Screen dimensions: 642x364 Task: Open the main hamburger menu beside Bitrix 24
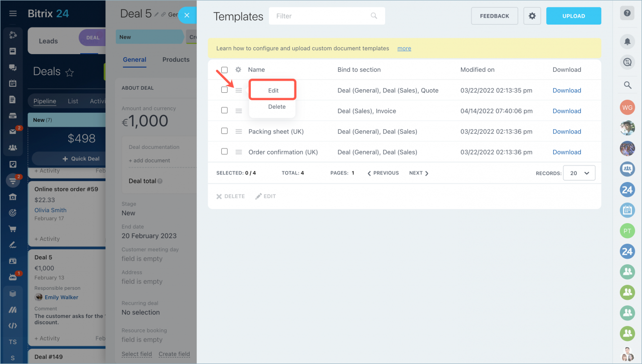tap(13, 14)
